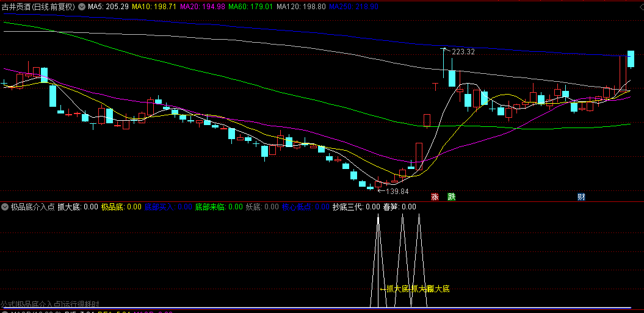Expand the 极品底介入点 indicator dropdown icon
This screenshot has width=644, height=313.
pyautogui.click(x=5, y=207)
